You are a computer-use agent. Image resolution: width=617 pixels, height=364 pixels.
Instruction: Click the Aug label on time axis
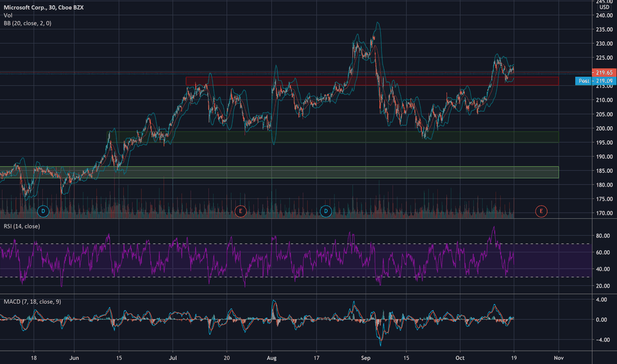tap(271, 358)
